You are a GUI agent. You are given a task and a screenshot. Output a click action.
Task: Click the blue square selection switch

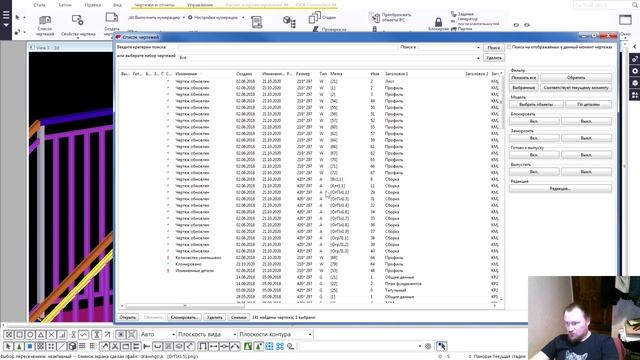point(29,346)
